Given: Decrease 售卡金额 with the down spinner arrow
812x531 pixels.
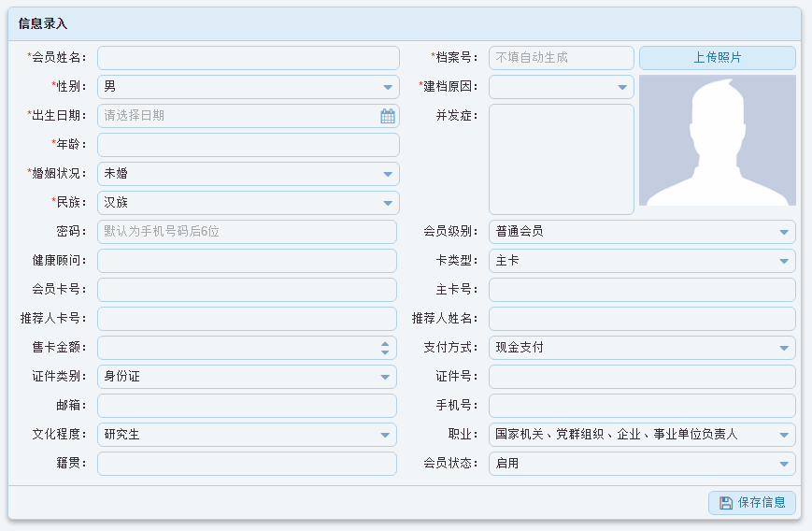Looking at the screenshot, I should tap(385, 352).
